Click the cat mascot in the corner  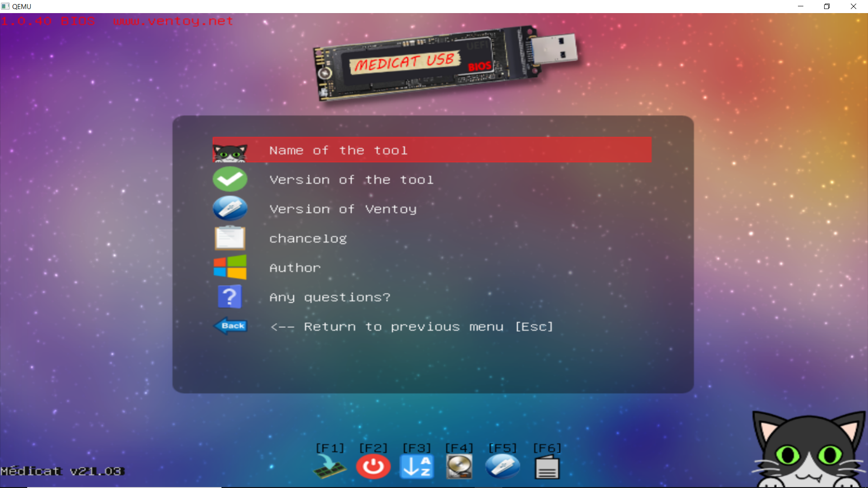click(x=809, y=449)
